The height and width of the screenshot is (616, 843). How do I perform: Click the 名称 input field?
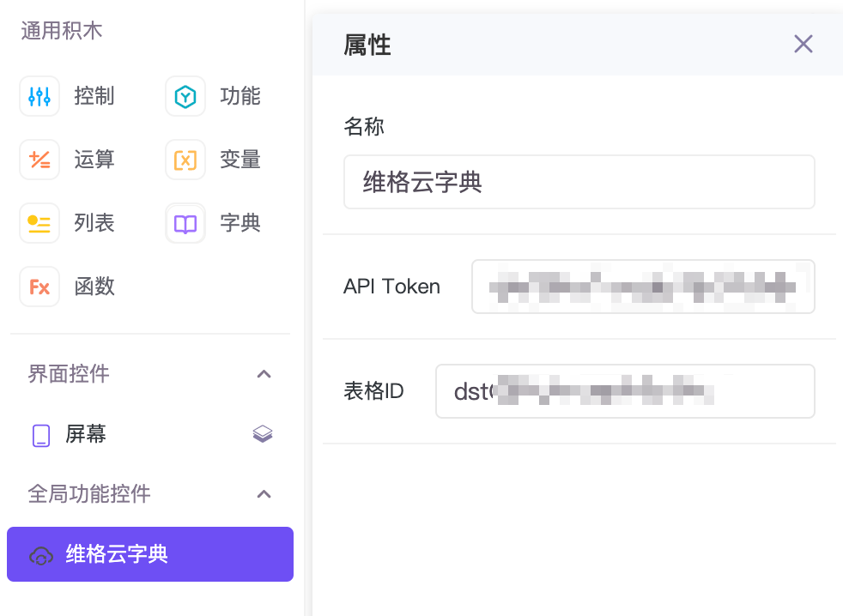[x=579, y=182]
